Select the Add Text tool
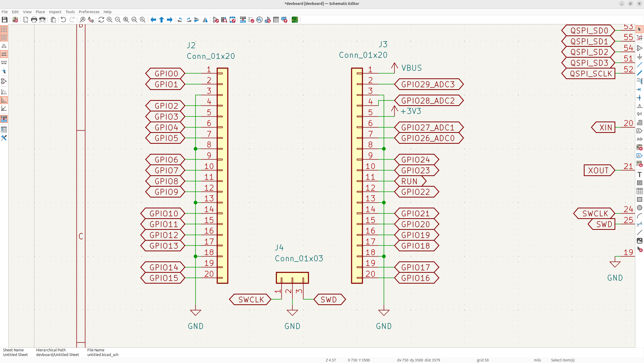The height and width of the screenshot is (363, 644). 639,175
